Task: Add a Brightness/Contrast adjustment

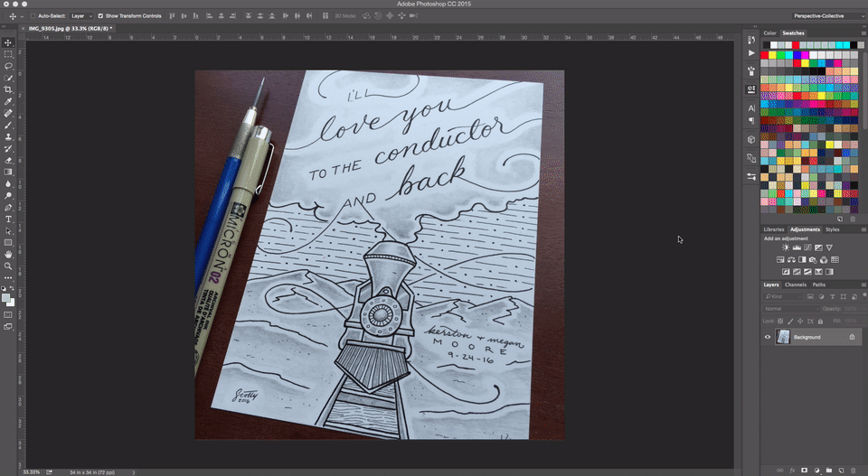Action: click(x=785, y=247)
